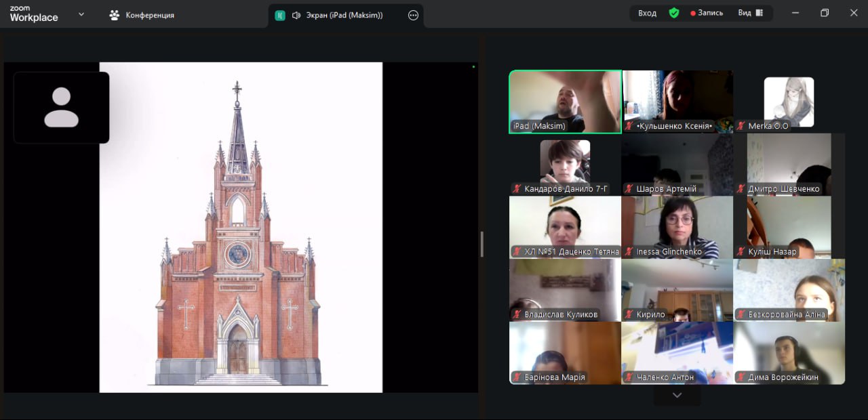Click the Запись recording indicator
The width and height of the screenshot is (868, 420).
pyautogui.click(x=707, y=13)
